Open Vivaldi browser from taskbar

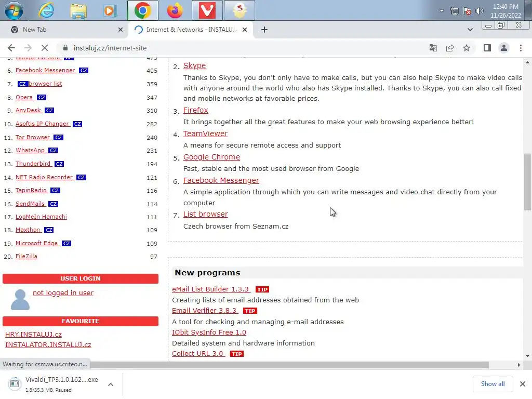pyautogui.click(x=207, y=10)
